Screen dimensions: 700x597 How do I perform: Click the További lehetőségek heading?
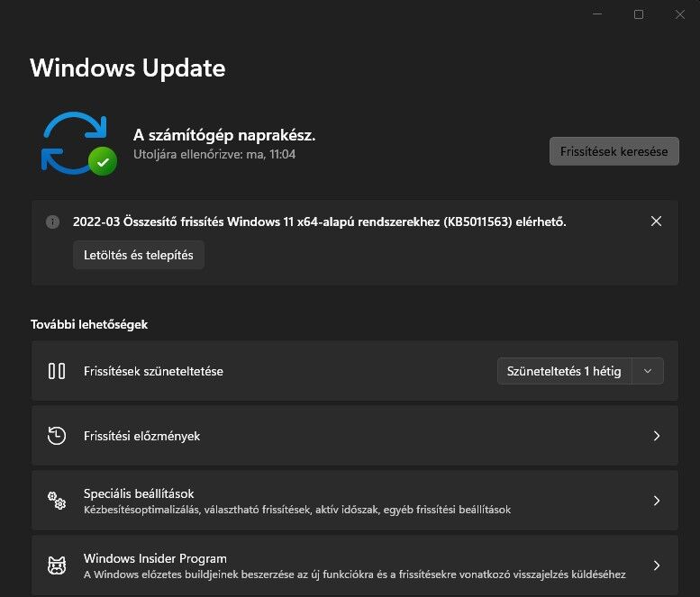click(89, 324)
